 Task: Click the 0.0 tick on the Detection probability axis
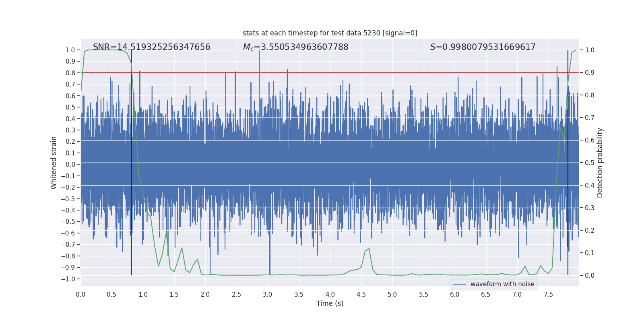point(590,276)
